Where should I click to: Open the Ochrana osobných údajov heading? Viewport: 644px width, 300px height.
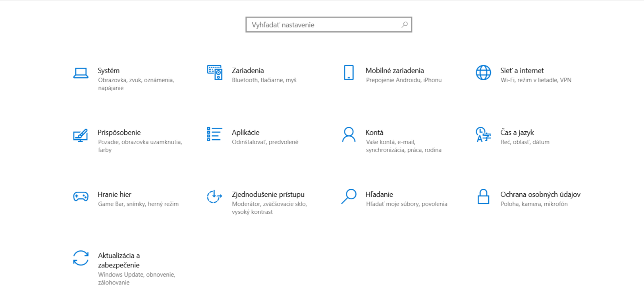click(x=540, y=194)
